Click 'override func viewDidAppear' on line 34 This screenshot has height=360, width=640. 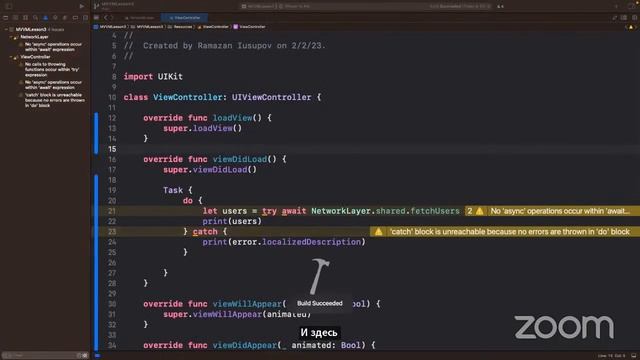pos(259,345)
